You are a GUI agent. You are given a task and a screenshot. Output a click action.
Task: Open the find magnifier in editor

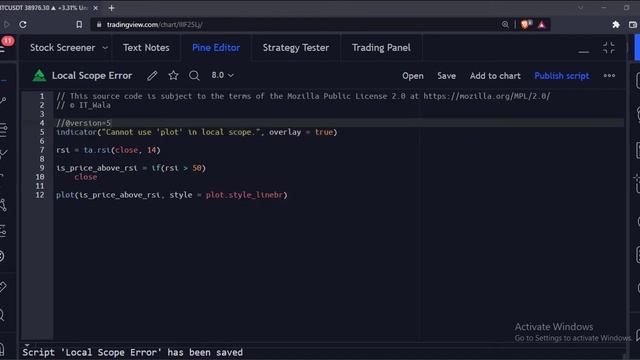(x=194, y=76)
